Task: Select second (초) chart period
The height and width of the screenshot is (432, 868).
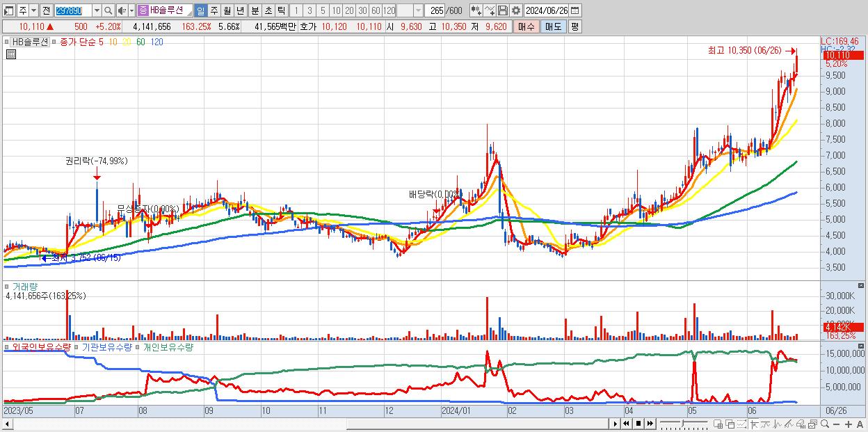Action: tap(268, 10)
